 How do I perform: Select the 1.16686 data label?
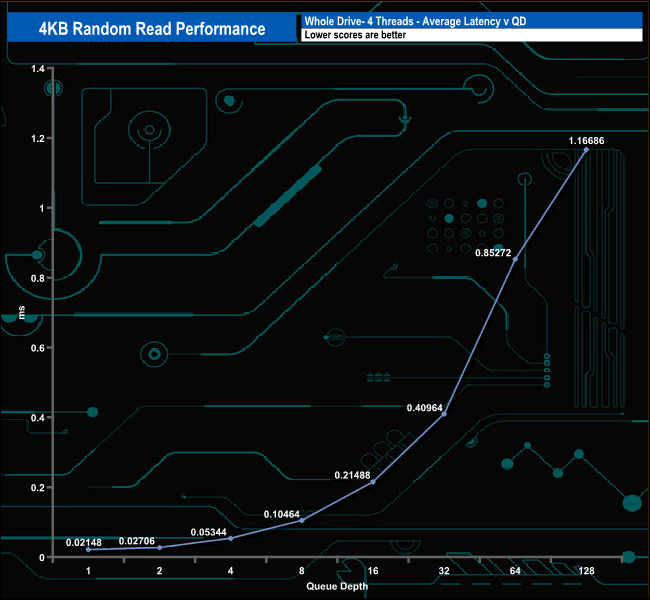point(587,141)
